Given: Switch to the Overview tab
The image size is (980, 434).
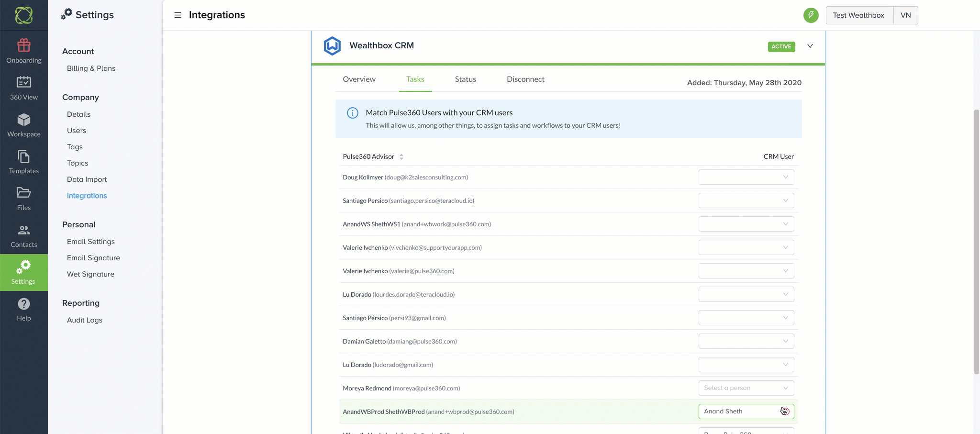Looking at the screenshot, I should pyautogui.click(x=359, y=79).
